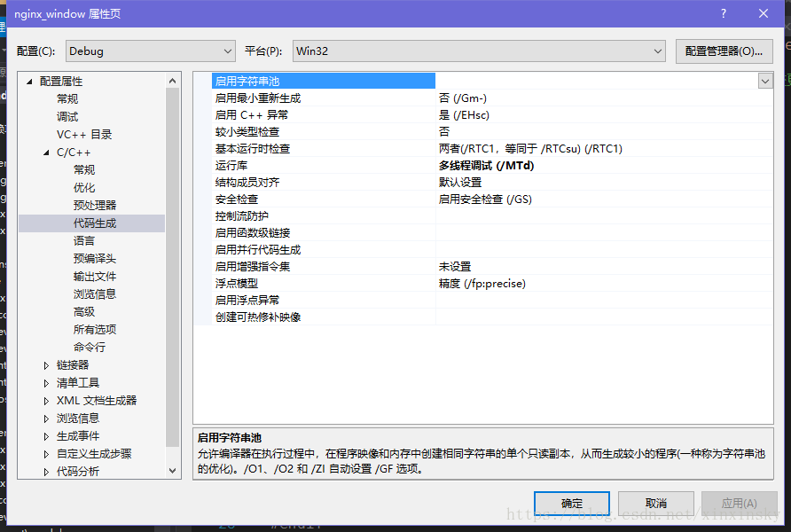The height and width of the screenshot is (532, 791).
Task: Select the 预处理器 tree item
Action: coord(95,205)
